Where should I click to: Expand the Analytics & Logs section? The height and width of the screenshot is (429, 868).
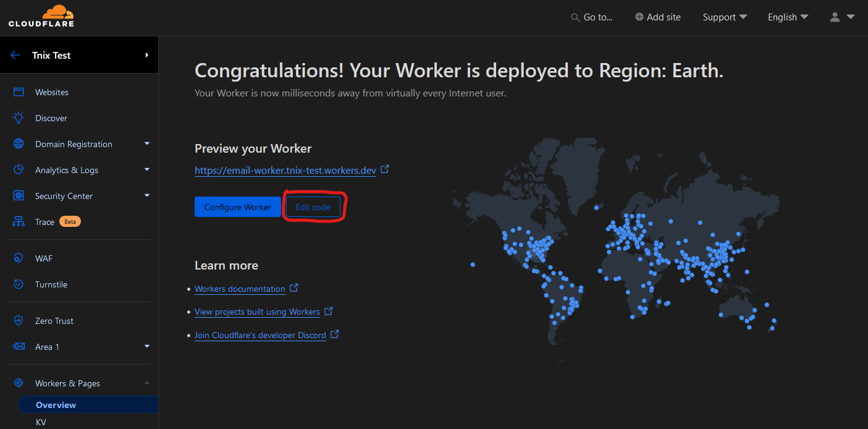(147, 169)
